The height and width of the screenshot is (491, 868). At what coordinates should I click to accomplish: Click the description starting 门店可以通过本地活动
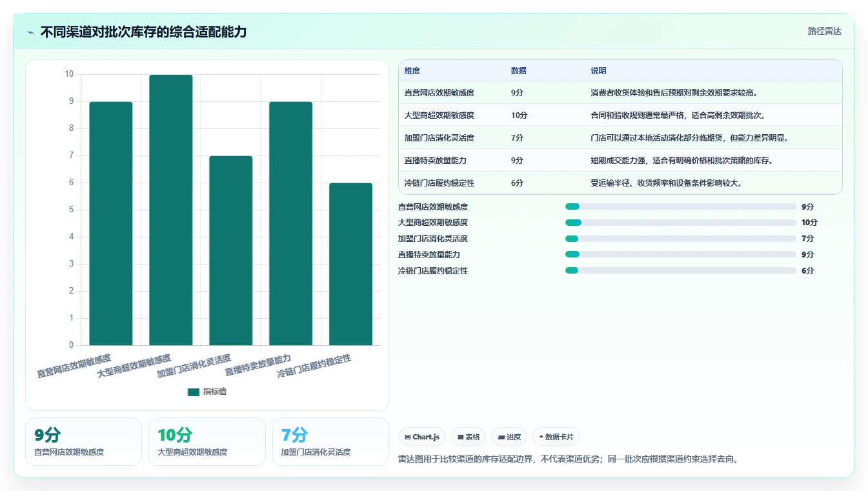click(689, 137)
